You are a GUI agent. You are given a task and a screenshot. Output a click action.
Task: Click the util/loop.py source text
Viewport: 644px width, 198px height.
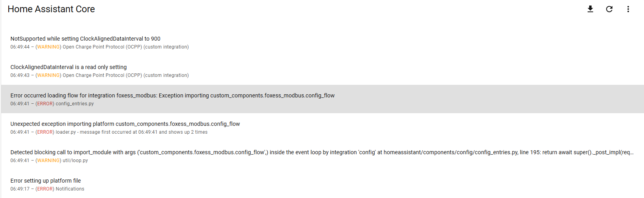75,161
